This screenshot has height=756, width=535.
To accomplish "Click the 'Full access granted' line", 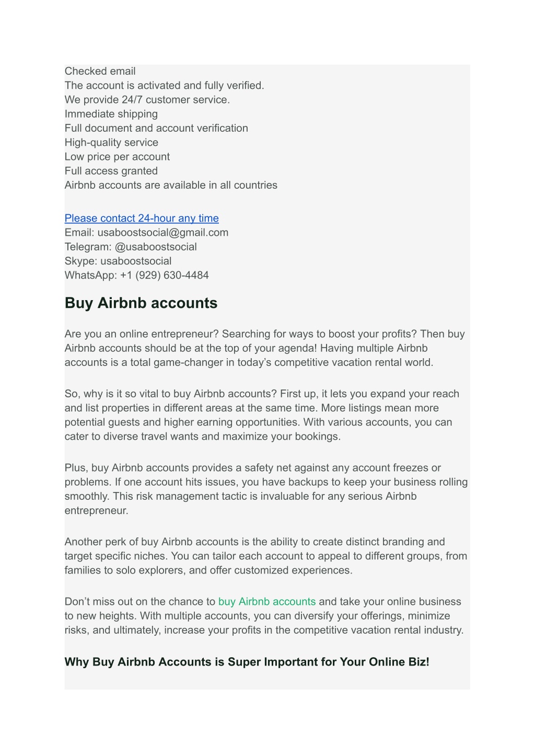I will click(x=111, y=170).
